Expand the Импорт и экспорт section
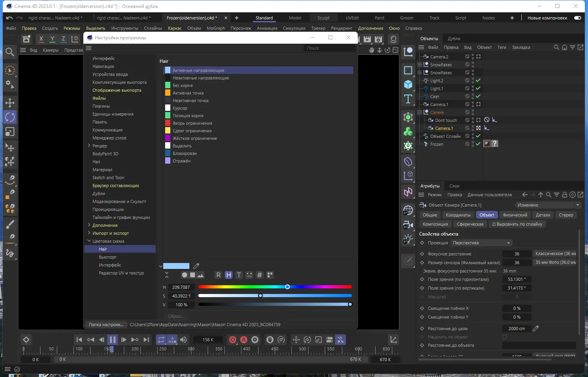The width and height of the screenshot is (588, 377). pos(89,233)
